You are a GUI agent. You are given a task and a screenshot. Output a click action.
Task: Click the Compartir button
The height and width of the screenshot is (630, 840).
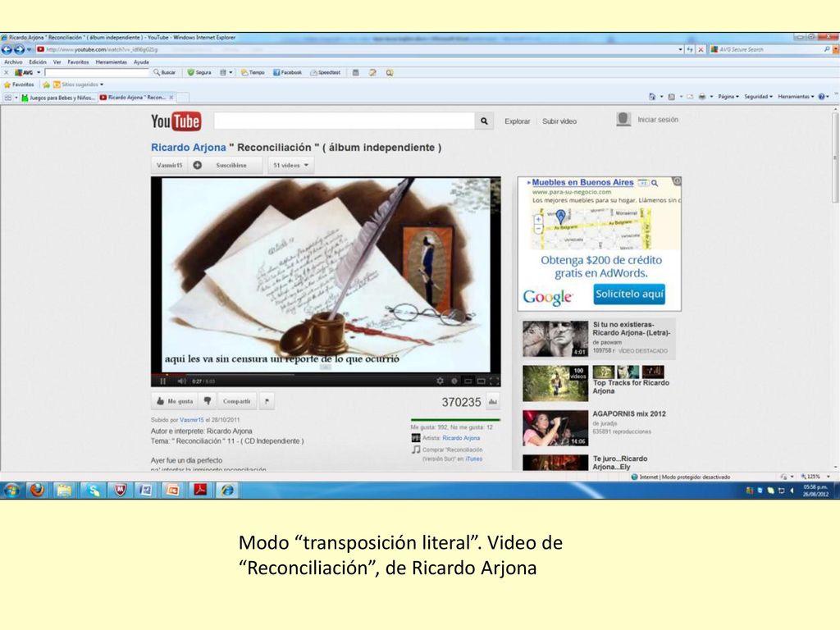(237, 400)
